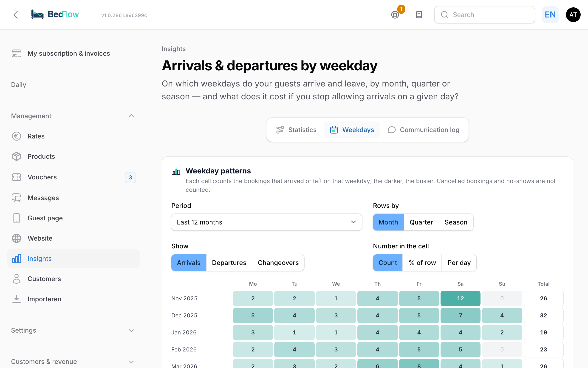The height and width of the screenshot is (368, 588).
Task: Click the Importeren download icon
Action: pyautogui.click(x=17, y=299)
